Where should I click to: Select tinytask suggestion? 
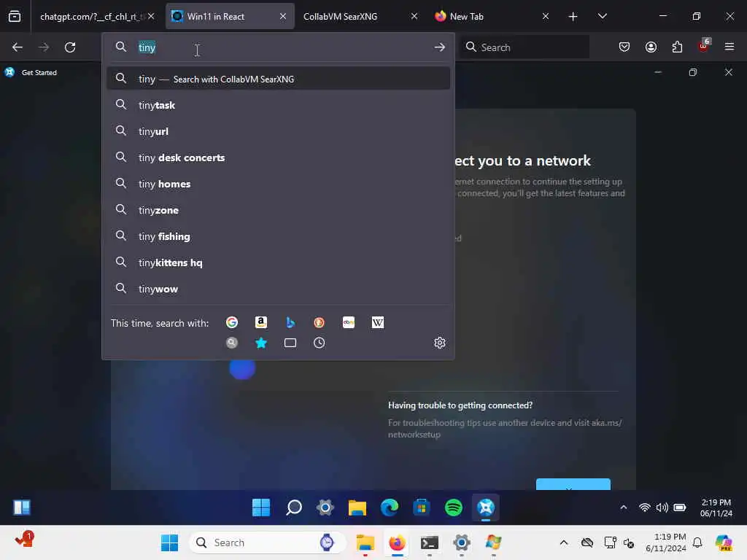click(x=278, y=105)
